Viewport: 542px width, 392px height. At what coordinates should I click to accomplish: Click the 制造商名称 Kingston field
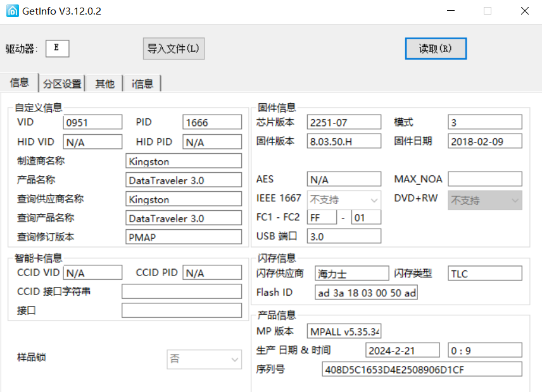(184, 161)
